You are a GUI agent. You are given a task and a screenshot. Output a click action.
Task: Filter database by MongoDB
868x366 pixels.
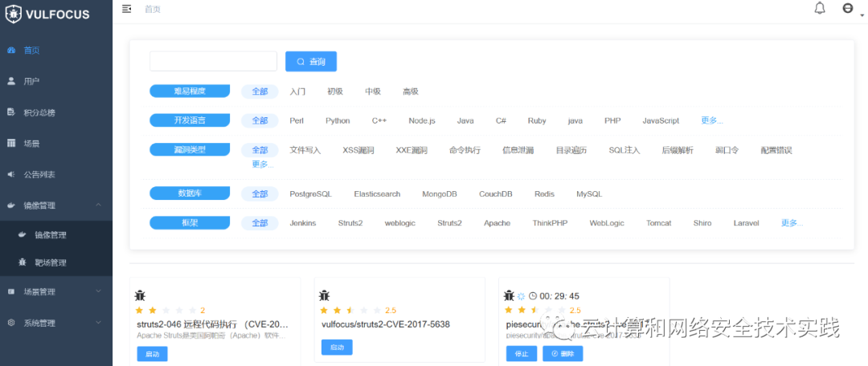click(440, 194)
